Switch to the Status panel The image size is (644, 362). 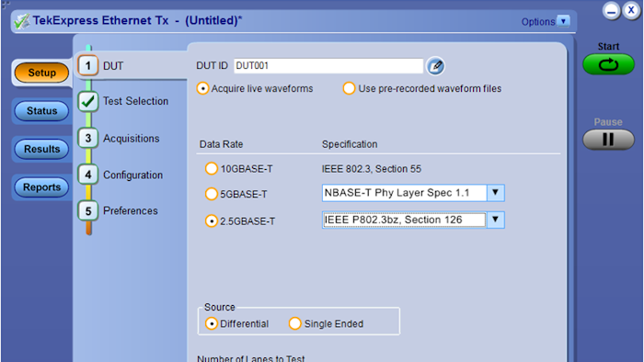click(x=41, y=110)
